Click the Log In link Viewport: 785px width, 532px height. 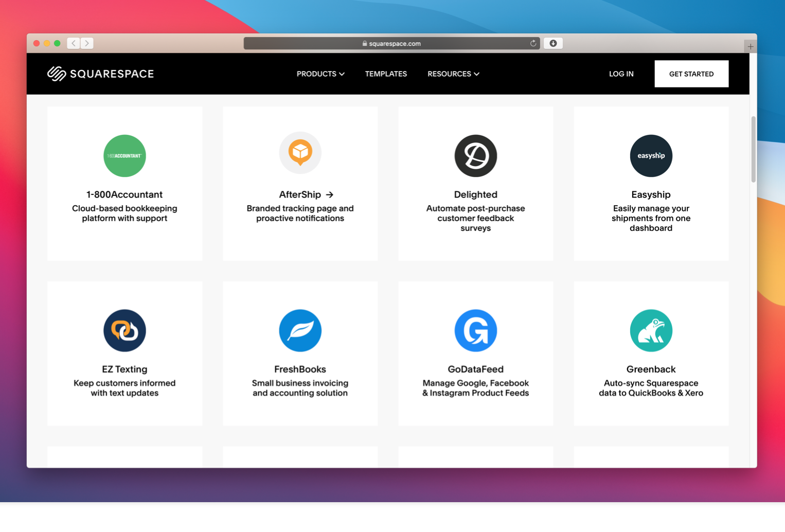[x=621, y=74]
